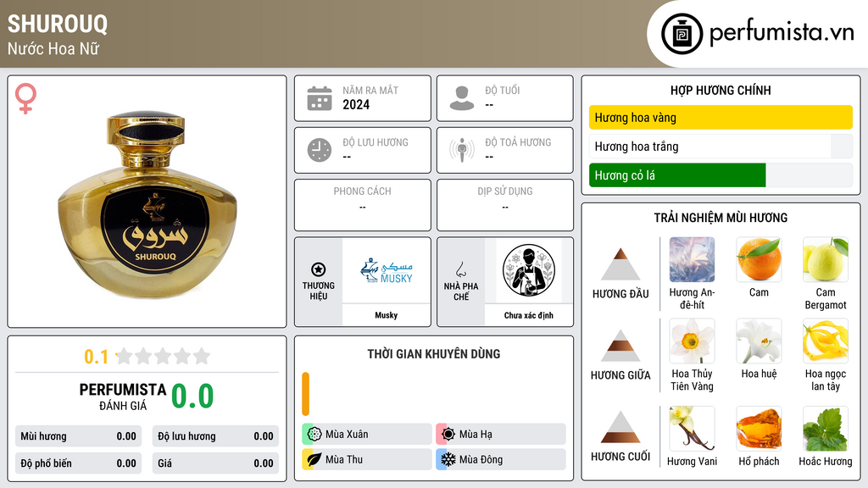Click the Cam Bergamot note image
Screen dimensions: 868x488
tap(826, 260)
